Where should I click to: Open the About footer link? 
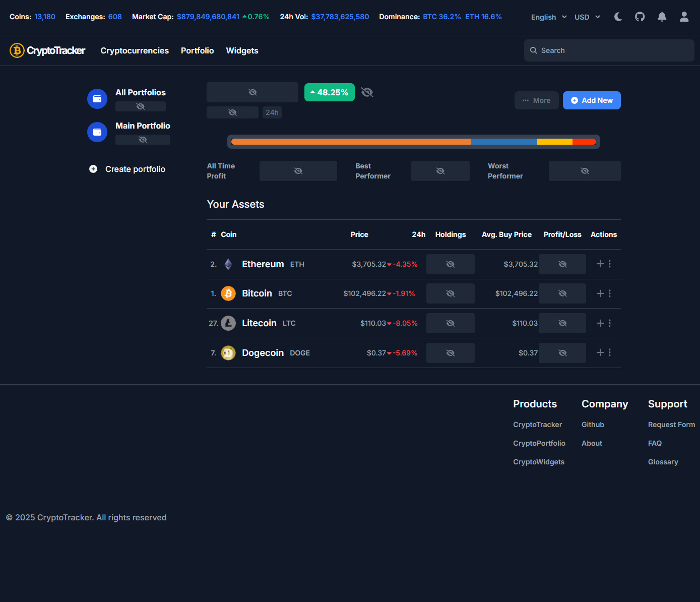tap(592, 443)
